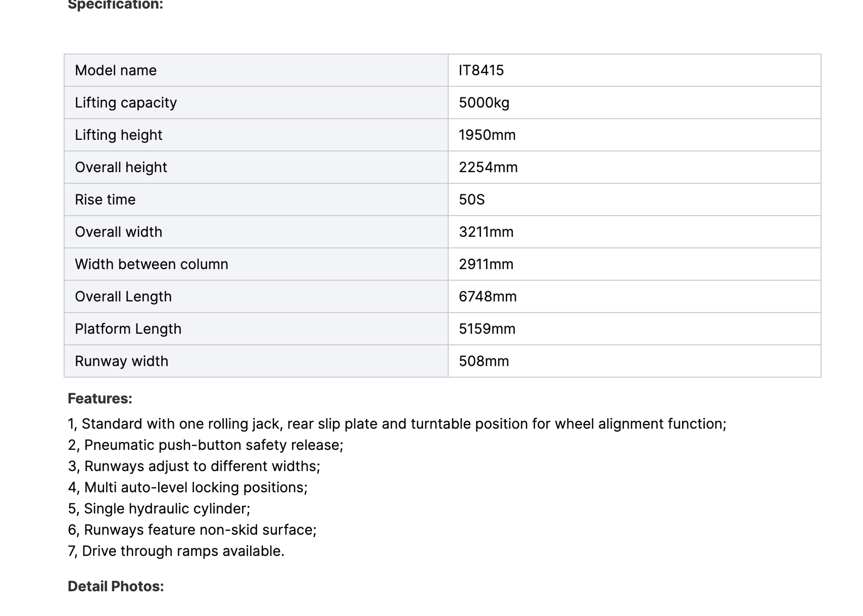Image resolution: width=863 pixels, height=616 pixels.
Task: Click the "Rise time" row label
Action: (x=105, y=199)
